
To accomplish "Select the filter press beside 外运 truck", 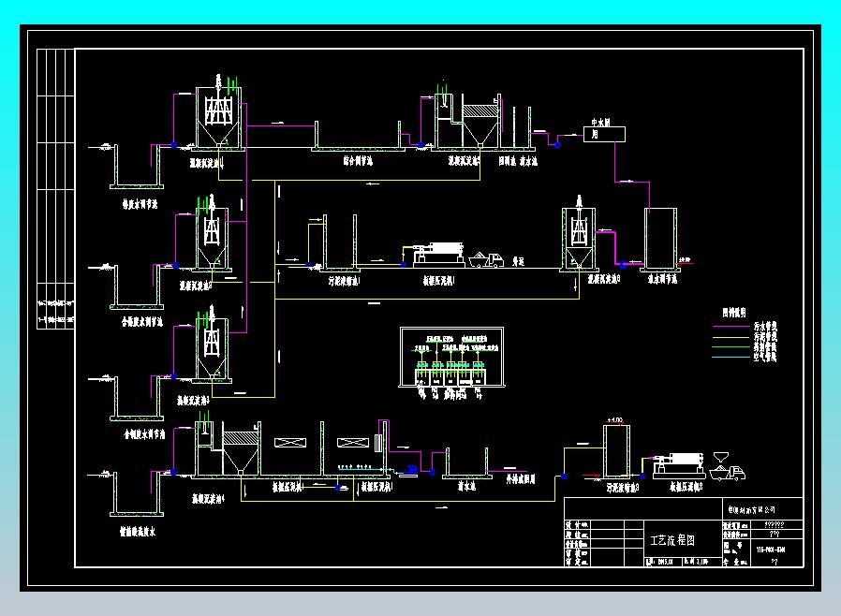I will click(440, 254).
